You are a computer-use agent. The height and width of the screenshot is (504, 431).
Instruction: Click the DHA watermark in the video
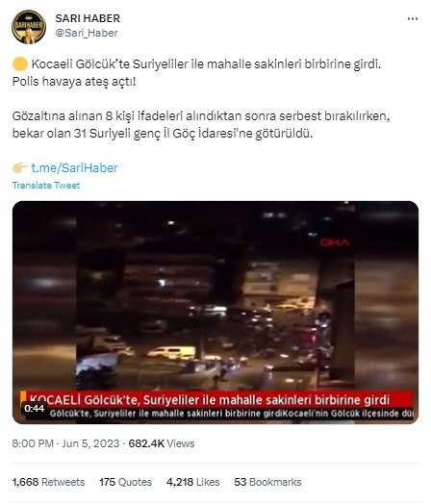pos(335,242)
